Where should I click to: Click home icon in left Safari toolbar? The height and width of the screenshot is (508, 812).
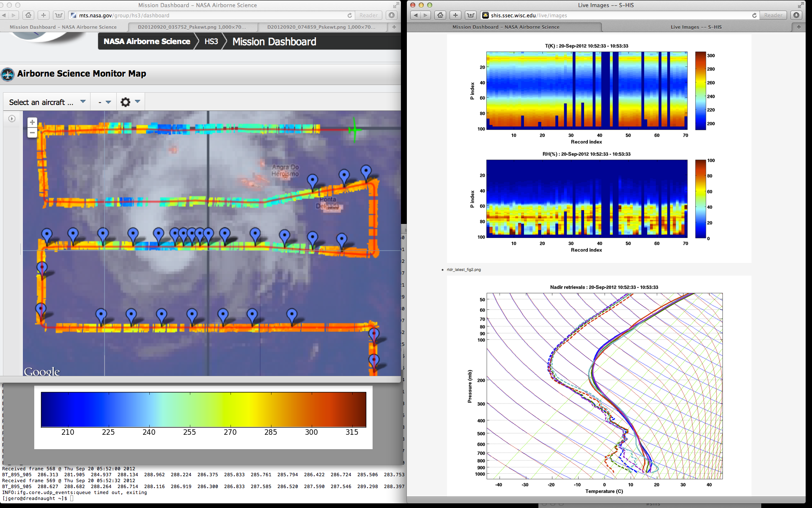28,15
